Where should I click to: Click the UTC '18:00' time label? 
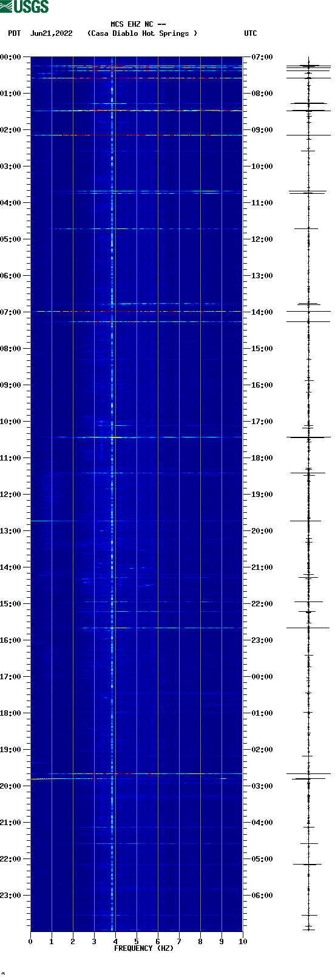[x=262, y=458]
